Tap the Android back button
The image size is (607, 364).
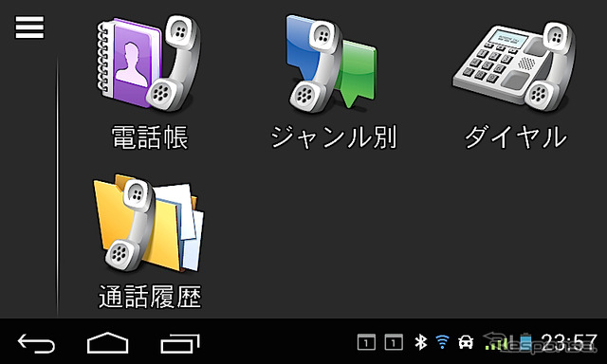36,343
